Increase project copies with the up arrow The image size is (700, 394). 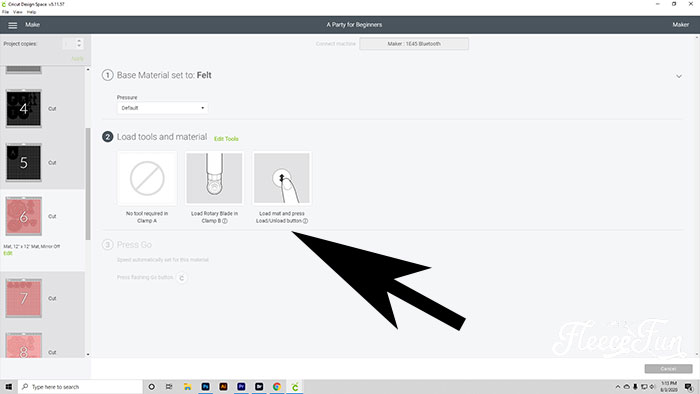79,41
